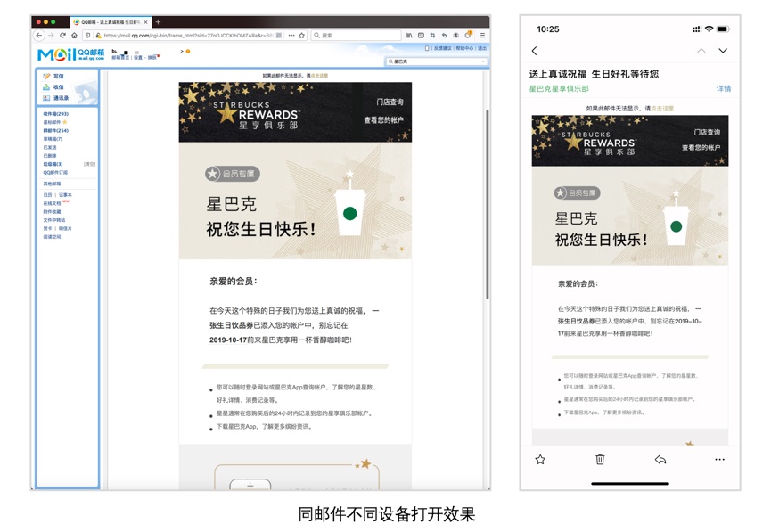The height and width of the screenshot is (532, 771).
Task: Select QQ邮箱 browser tab
Action: pyautogui.click(x=111, y=22)
